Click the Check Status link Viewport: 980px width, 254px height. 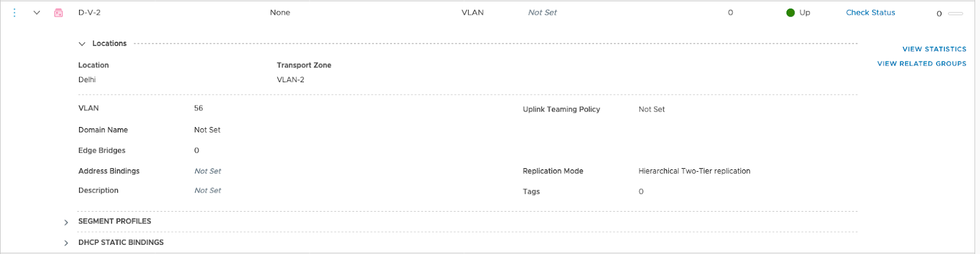(870, 12)
